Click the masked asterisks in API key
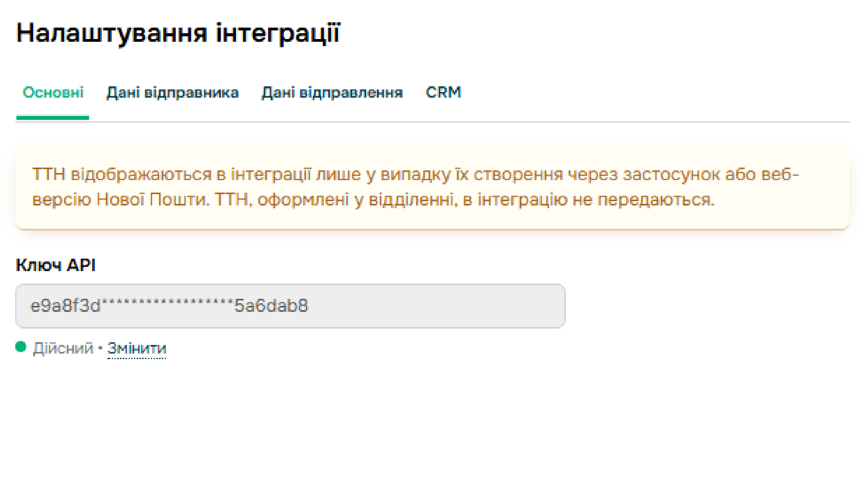Viewport: 868px width, 488px height. point(167,304)
